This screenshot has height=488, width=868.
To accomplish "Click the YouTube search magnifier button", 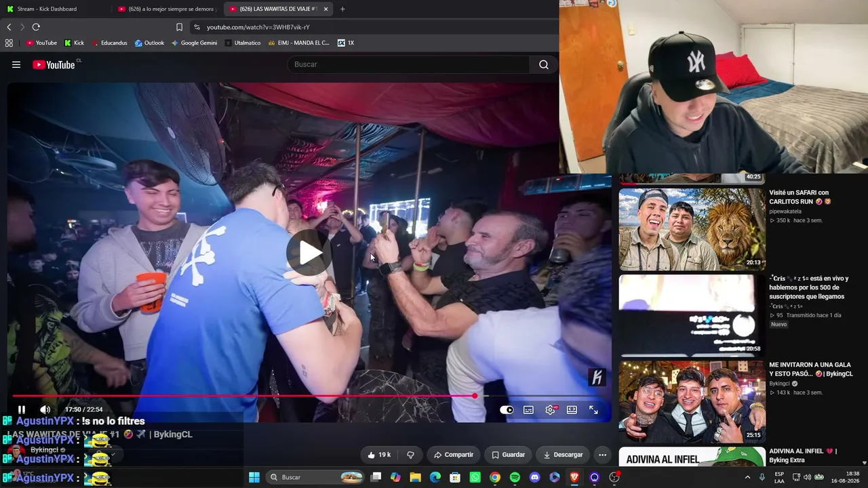I will (544, 64).
